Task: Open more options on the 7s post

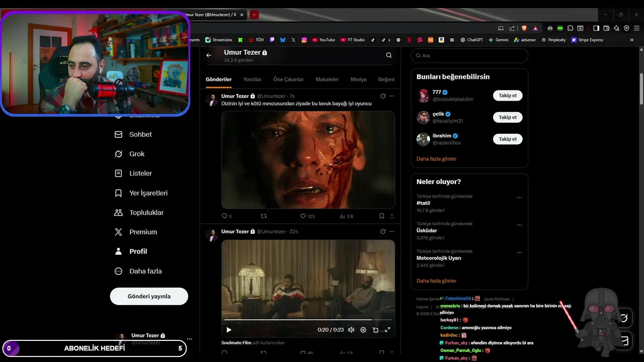Action: click(392, 96)
